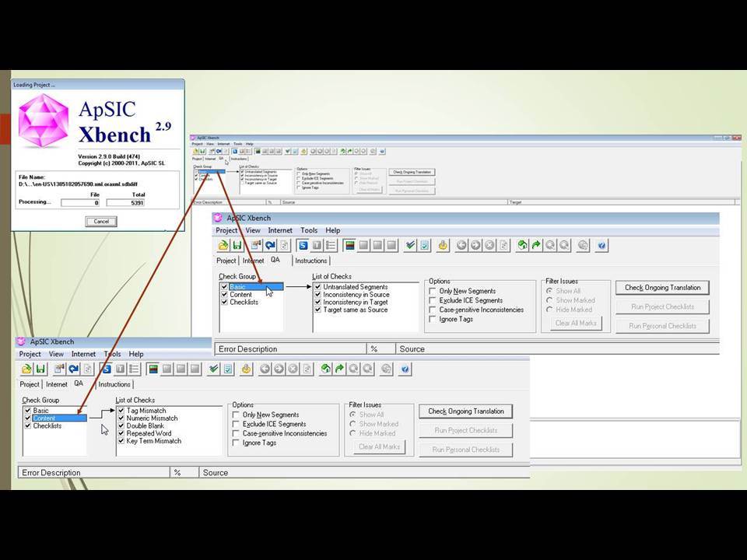Viewport: 747px width, 560px height.
Task: Select blue S search-mode icon in Basic-selected window
Action: (x=303, y=245)
